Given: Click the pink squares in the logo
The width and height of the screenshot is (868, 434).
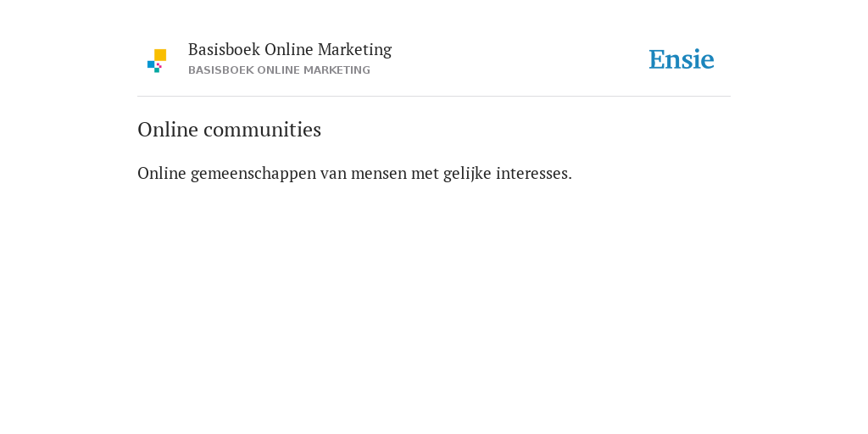Looking at the screenshot, I should click(x=159, y=64).
